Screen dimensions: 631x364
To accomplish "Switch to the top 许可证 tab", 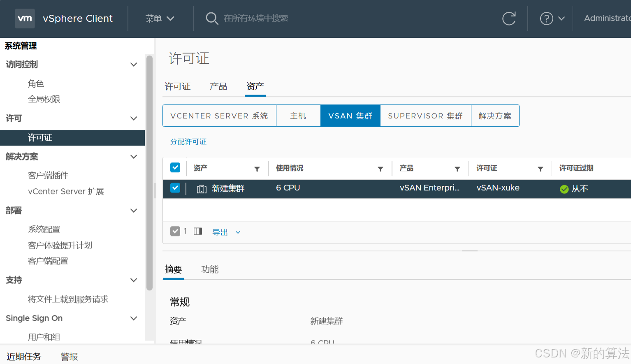I will pos(178,86).
